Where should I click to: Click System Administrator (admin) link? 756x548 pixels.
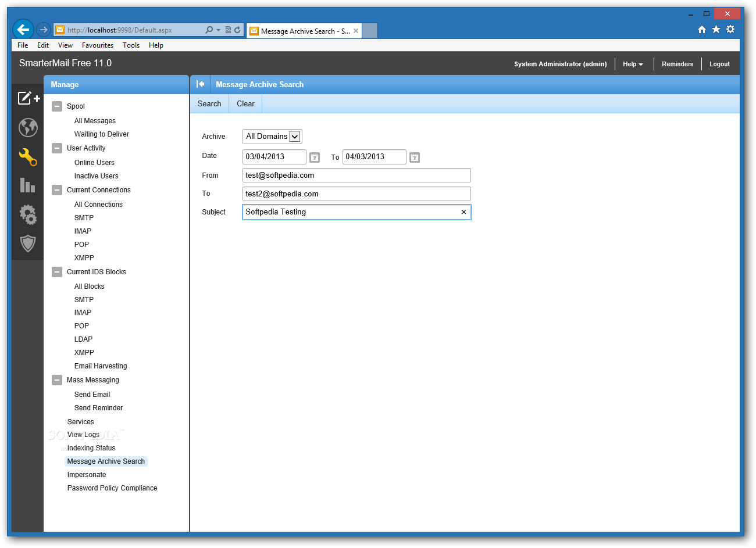pos(560,64)
